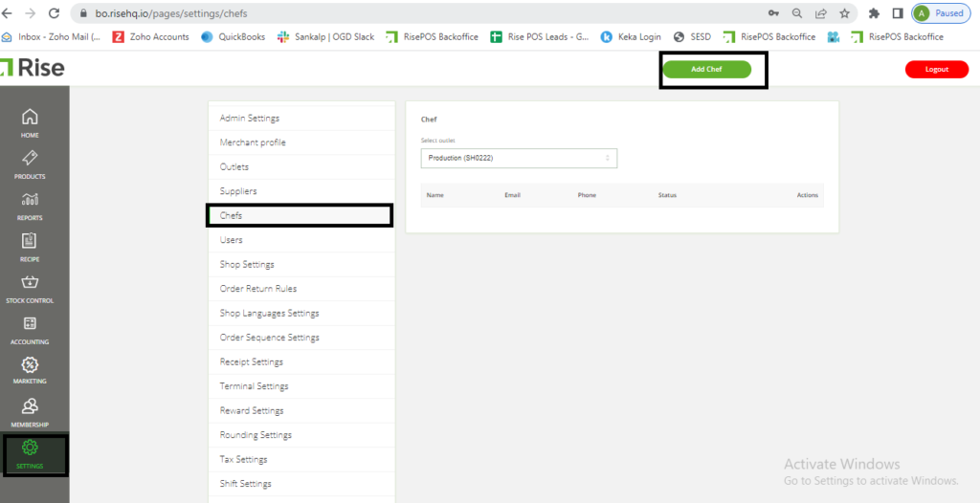Open Products section in sidebar
This screenshot has width=980, height=503.
click(30, 159)
